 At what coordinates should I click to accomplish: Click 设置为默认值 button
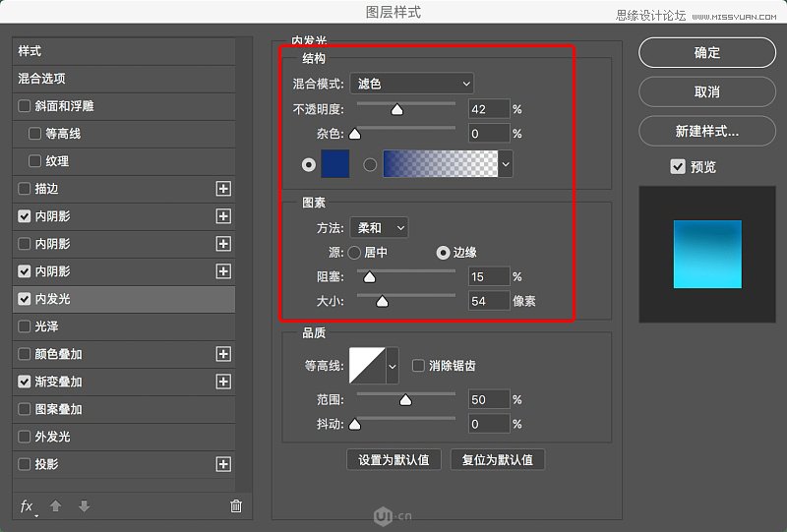pos(394,460)
